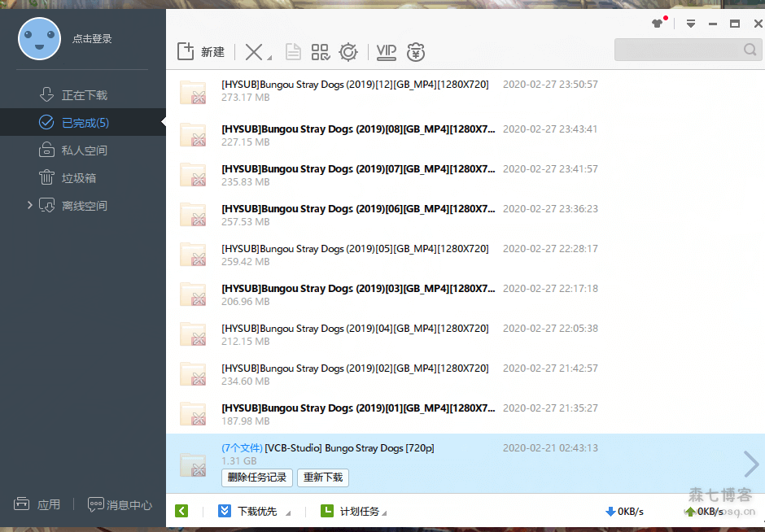
Task: Switch to 正在下载 list
Action: [x=84, y=95]
